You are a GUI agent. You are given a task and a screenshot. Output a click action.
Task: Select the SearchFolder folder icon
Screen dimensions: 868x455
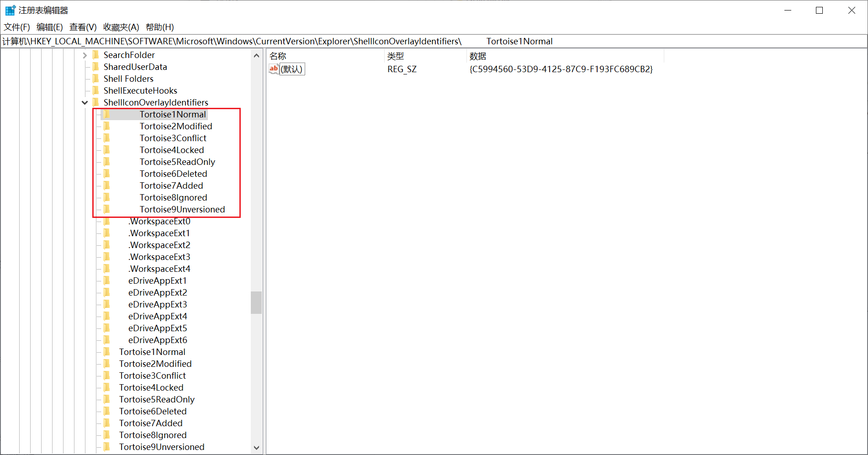96,55
